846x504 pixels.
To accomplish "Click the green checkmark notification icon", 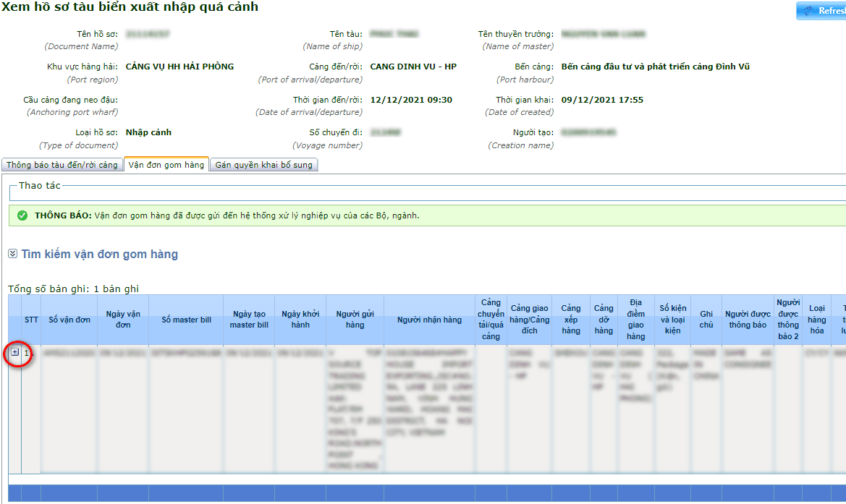I will click(x=22, y=215).
